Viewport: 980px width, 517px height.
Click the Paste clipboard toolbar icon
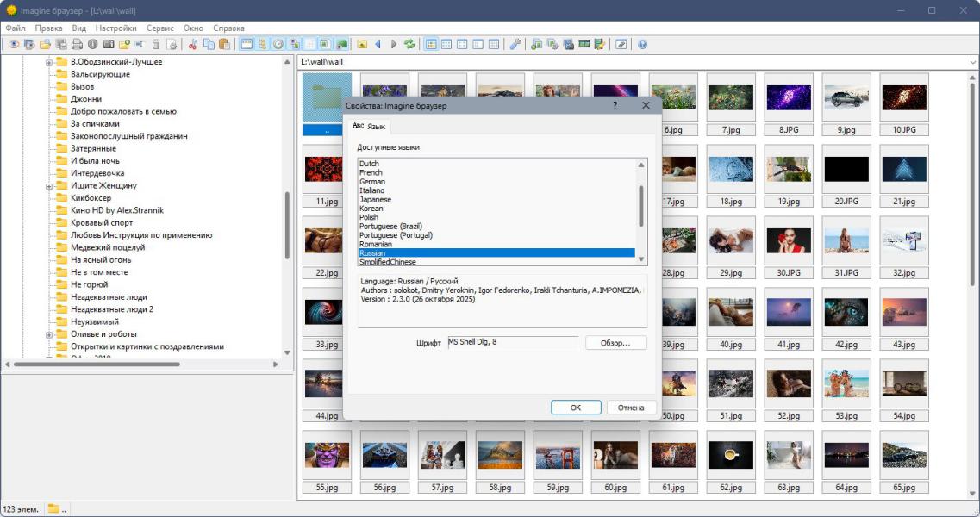[224, 44]
